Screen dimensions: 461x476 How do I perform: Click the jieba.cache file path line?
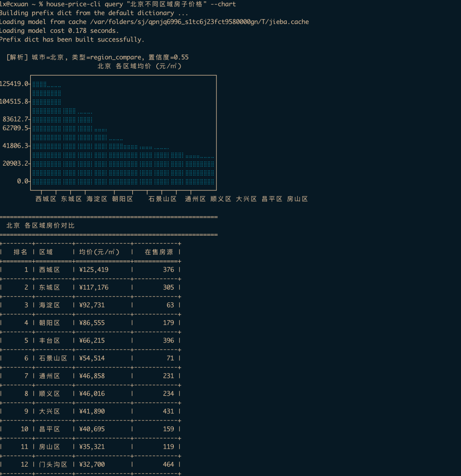(x=154, y=22)
